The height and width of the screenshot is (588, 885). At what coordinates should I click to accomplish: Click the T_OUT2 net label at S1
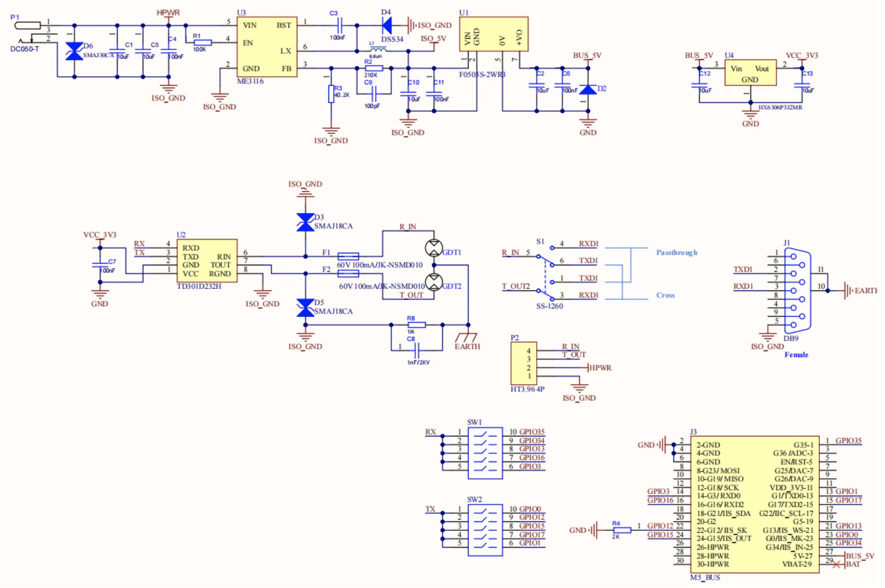point(516,286)
